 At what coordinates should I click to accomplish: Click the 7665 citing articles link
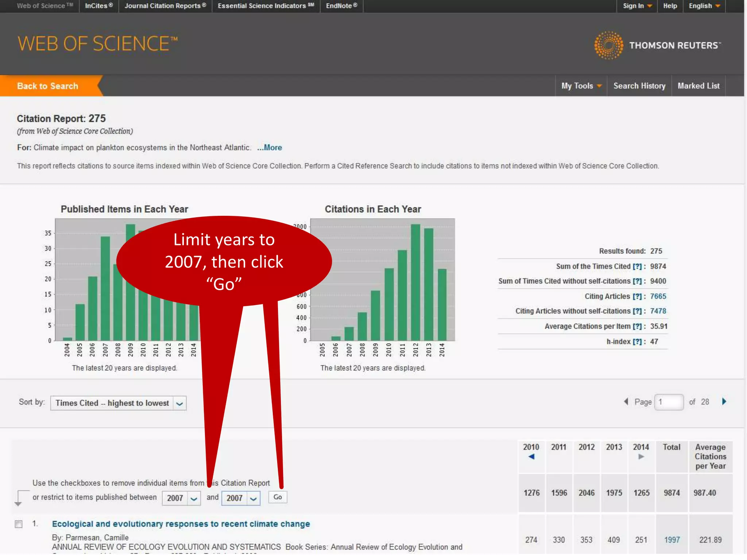tap(658, 296)
